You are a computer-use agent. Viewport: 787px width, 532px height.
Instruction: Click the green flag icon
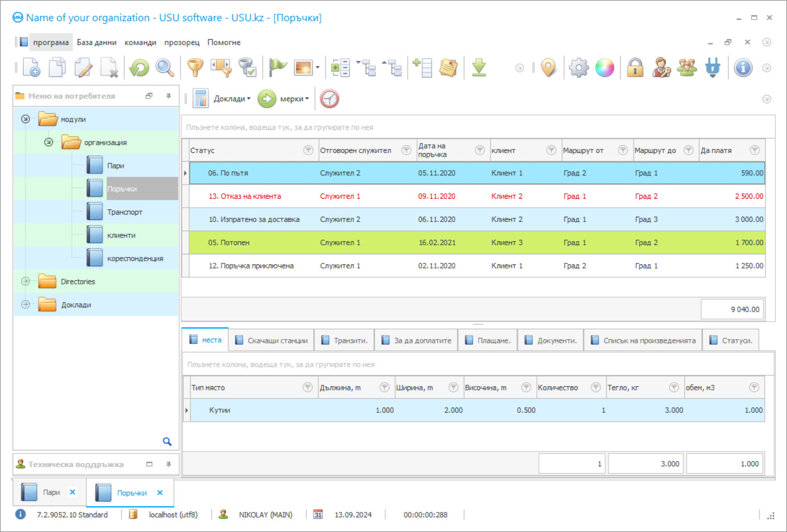tap(278, 68)
